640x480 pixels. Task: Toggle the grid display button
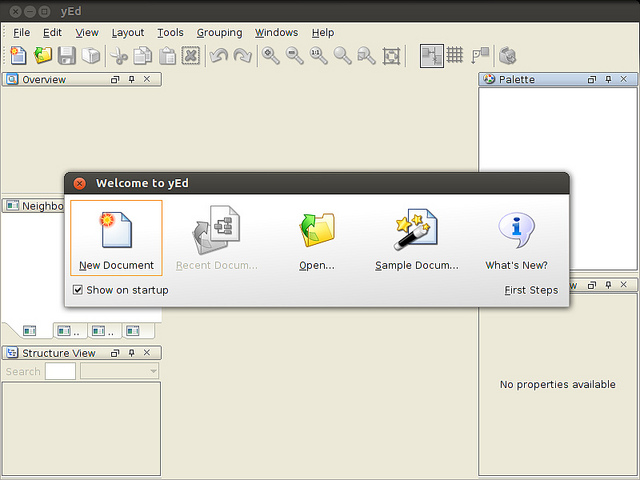(x=455, y=55)
